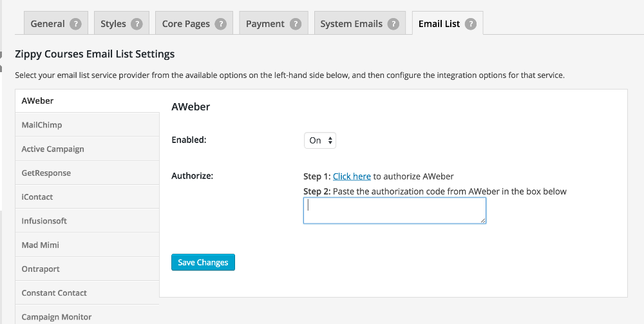The width and height of the screenshot is (644, 324).
Task: Select Active Campaign provider
Action: [87, 149]
